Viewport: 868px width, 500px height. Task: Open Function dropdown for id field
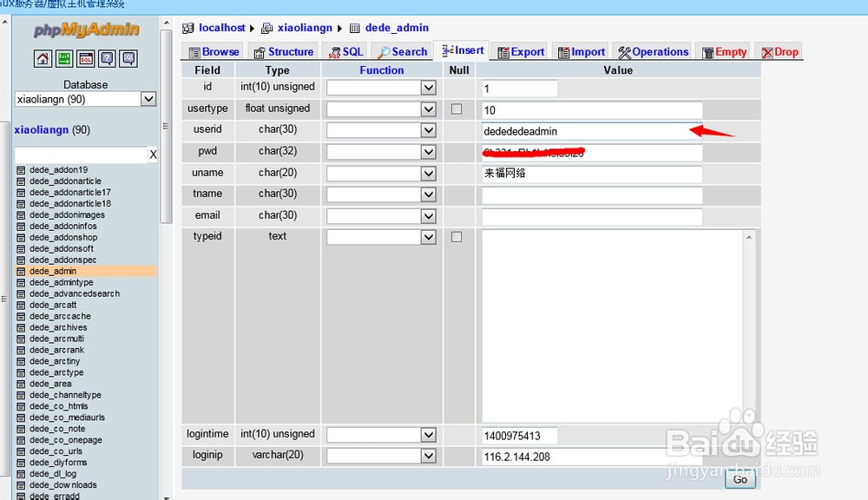coord(381,88)
